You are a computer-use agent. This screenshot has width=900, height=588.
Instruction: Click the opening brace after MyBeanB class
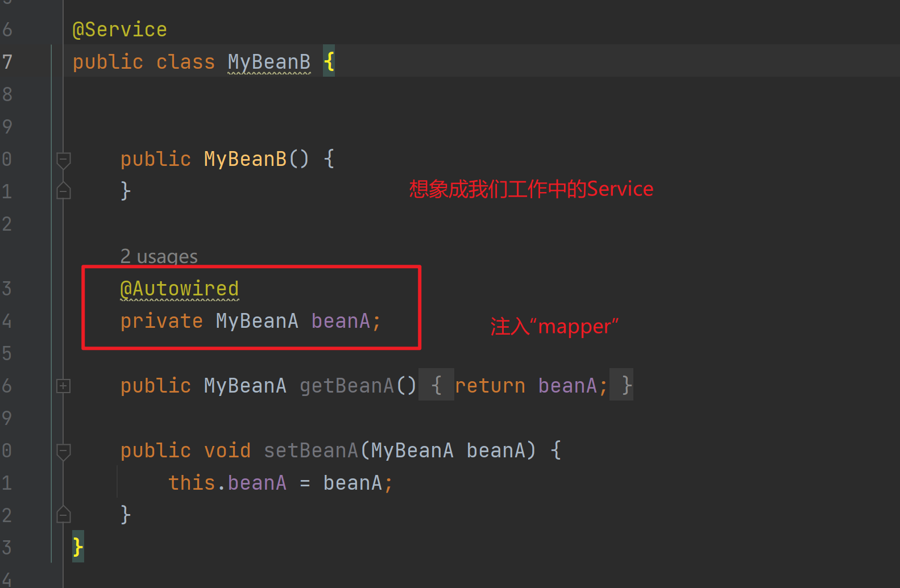[x=329, y=61]
